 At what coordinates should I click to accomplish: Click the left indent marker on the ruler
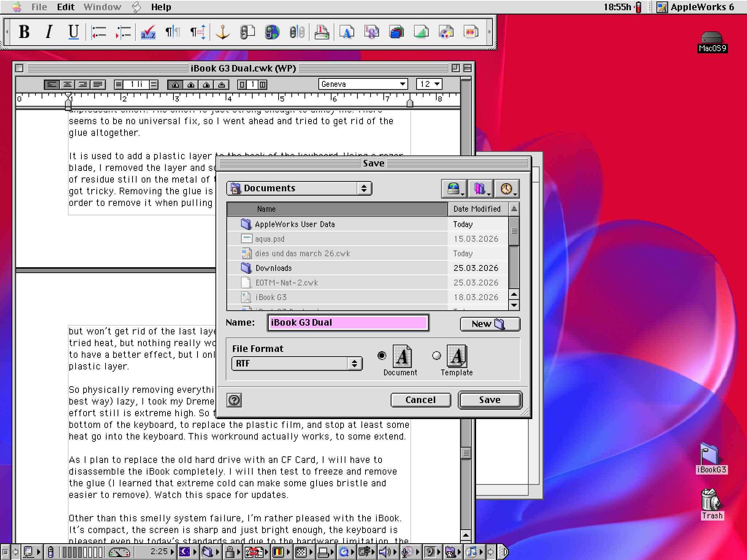click(68, 103)
